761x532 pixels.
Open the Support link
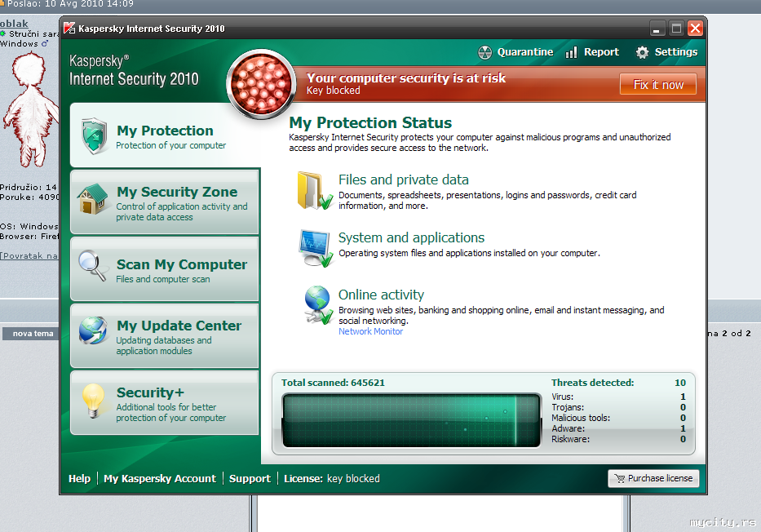[250, 479]
